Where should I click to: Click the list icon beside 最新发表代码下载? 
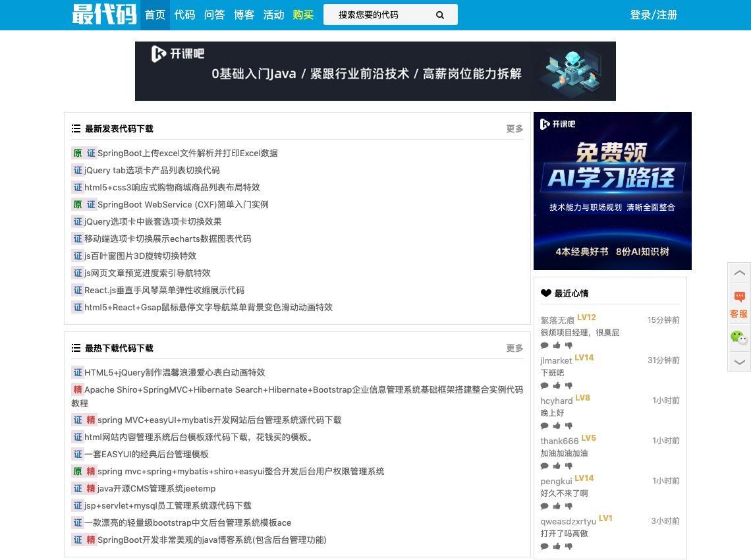point(75,128)
